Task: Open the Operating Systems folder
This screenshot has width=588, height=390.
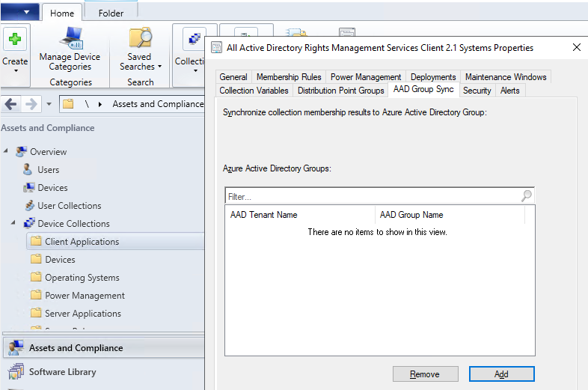Action: coord(82,278)
